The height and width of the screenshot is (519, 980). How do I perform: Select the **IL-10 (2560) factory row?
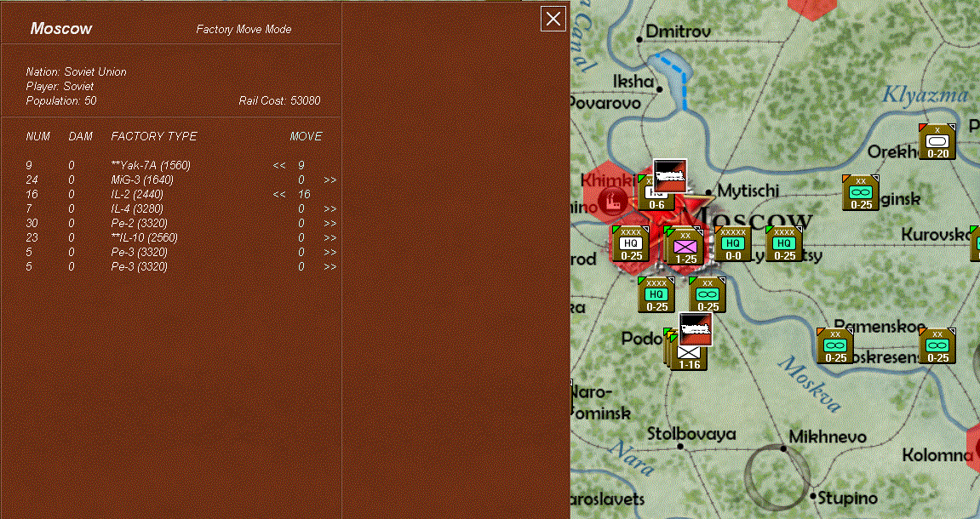coord(181,238)
